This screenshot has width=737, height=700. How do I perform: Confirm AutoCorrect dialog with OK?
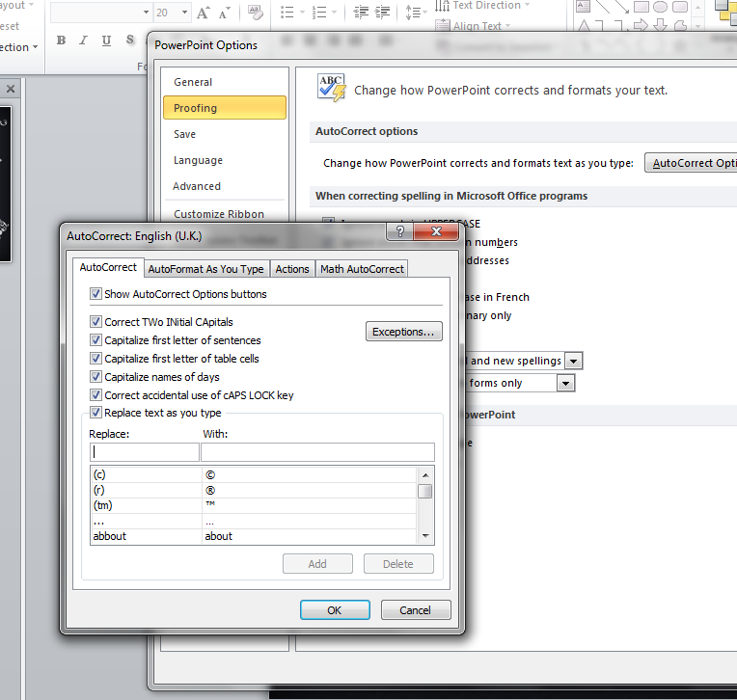click(x=335, y=610)
